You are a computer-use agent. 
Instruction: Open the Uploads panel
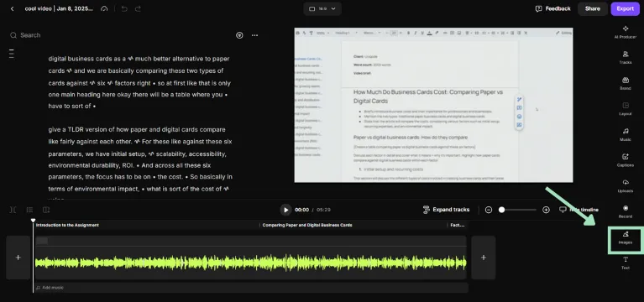click(x=625, y=186)
